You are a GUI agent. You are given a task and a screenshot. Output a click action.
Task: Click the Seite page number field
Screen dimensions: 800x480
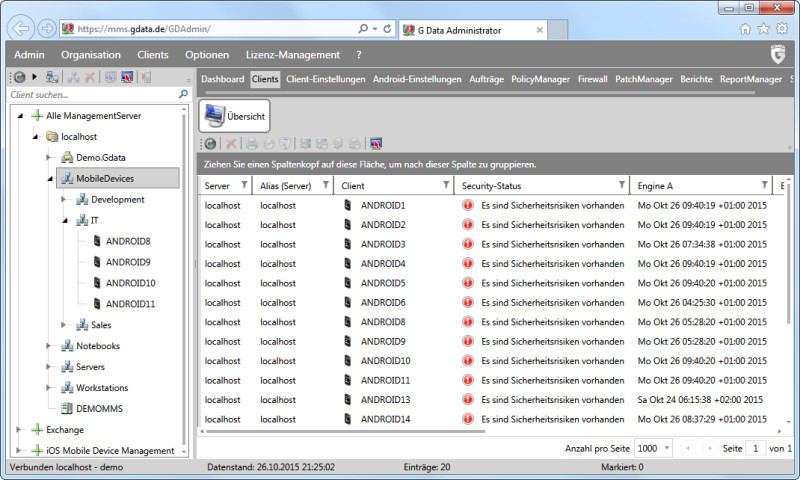pyautogui.click(x=755, y=448)
